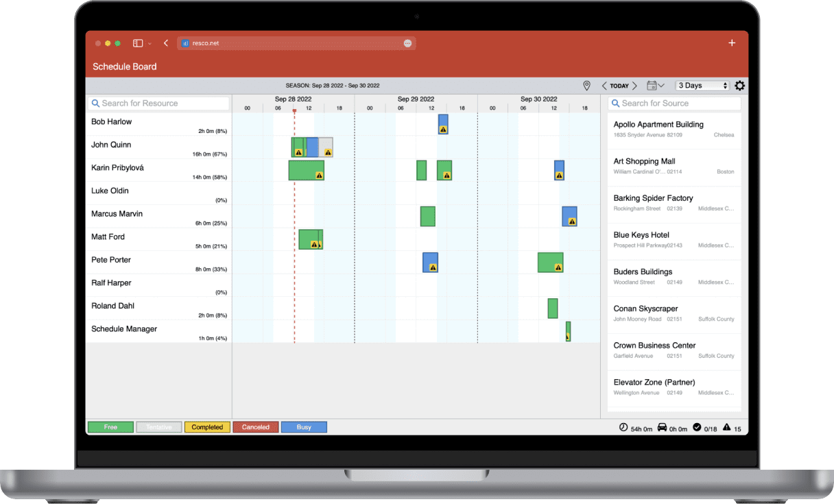Go back in browser history
Image resolution: width=834 pixels, height=504 pixels.
(x=166, y=43)
